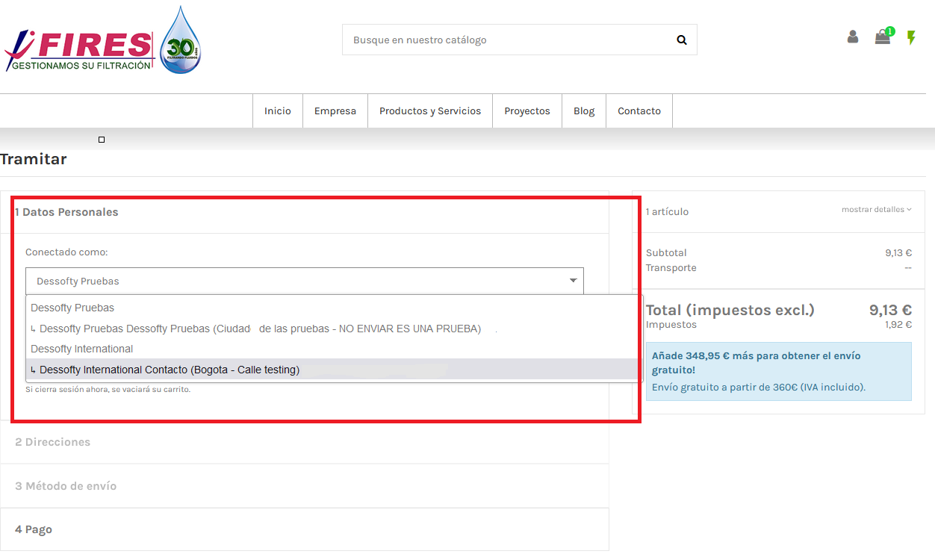
Task: Click the free shipping notice text
Action: pyautogui.click(x=779, y=371)
